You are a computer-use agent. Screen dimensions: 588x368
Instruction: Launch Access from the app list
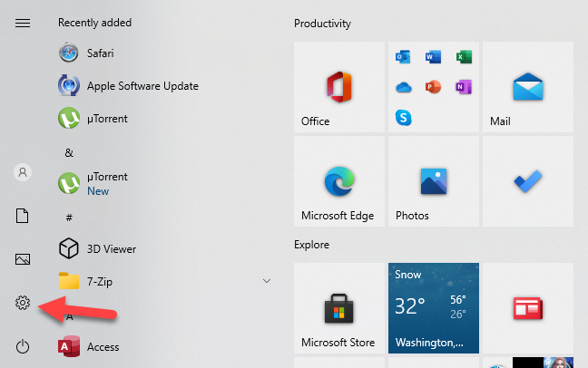click(103, 346)
